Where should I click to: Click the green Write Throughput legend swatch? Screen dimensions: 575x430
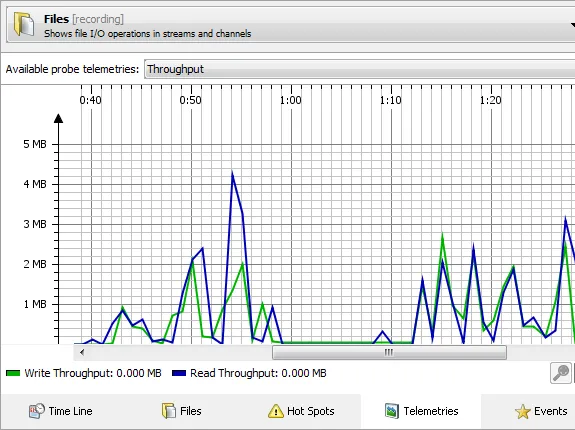pos(13,373)
